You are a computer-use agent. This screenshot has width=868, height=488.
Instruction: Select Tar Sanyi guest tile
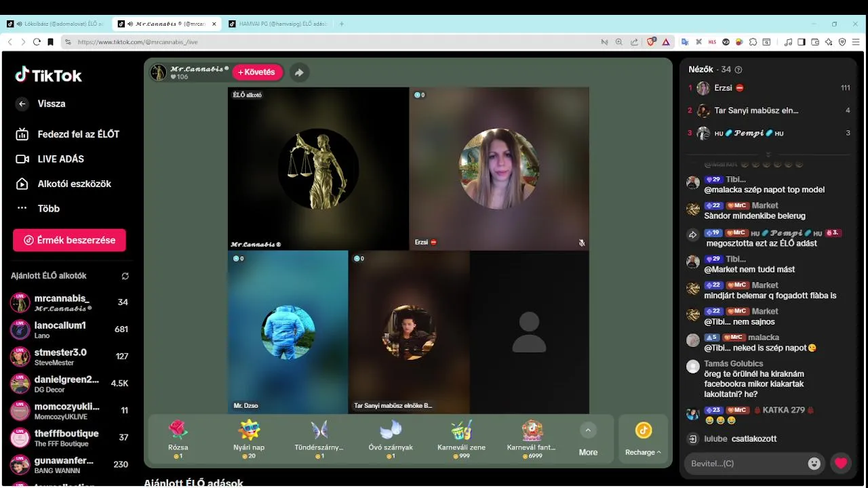coord(409,332)
